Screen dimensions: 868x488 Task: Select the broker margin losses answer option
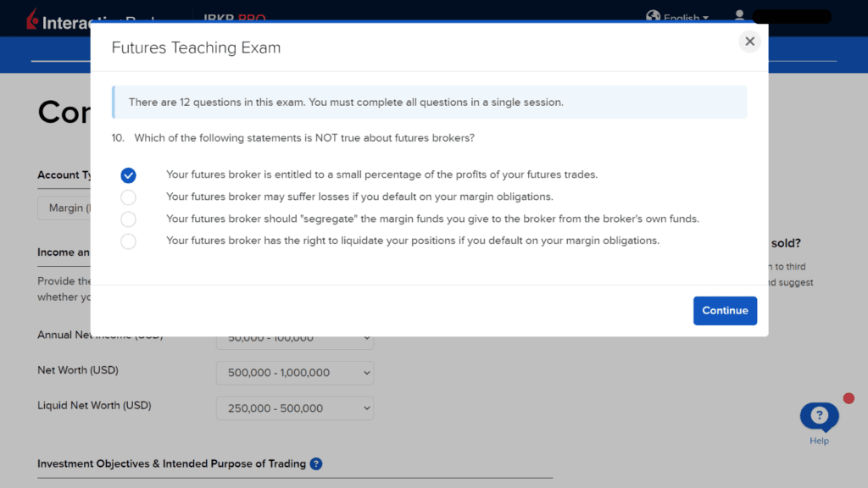pos(128,197)
